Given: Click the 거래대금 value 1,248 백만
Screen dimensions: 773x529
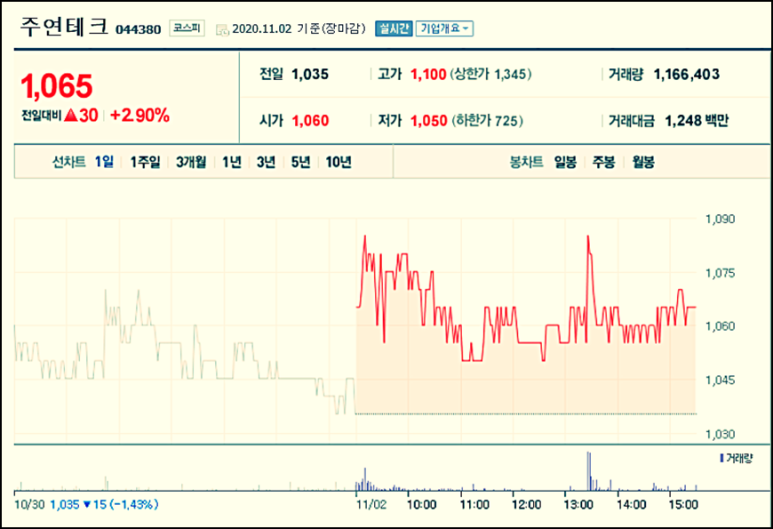Looking at the screenshot, I should click(x=696, y=121).
